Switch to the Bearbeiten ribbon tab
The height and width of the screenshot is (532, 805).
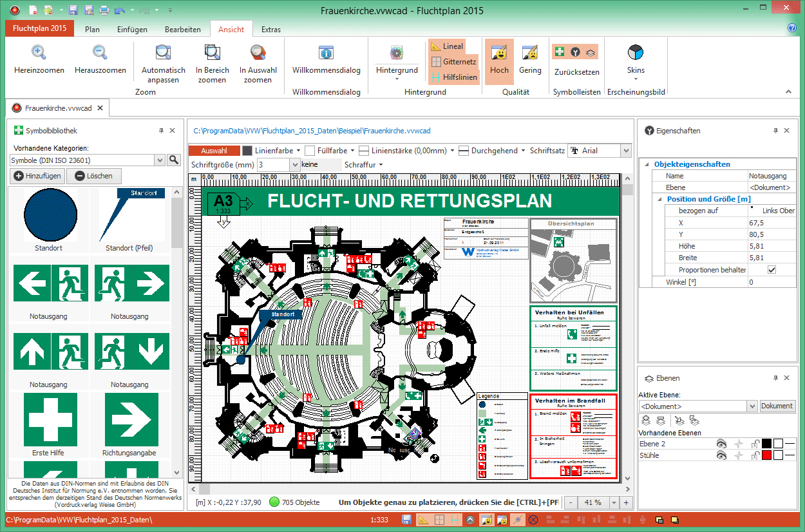[182, 29]
